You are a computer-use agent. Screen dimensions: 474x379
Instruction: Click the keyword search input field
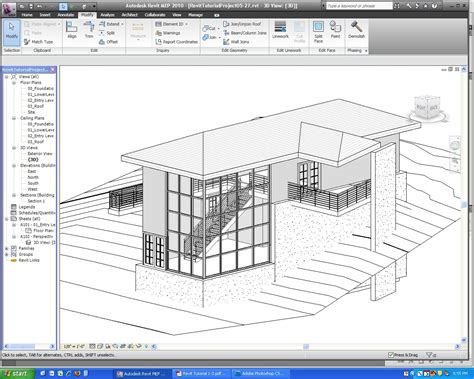tap(359, 6)
